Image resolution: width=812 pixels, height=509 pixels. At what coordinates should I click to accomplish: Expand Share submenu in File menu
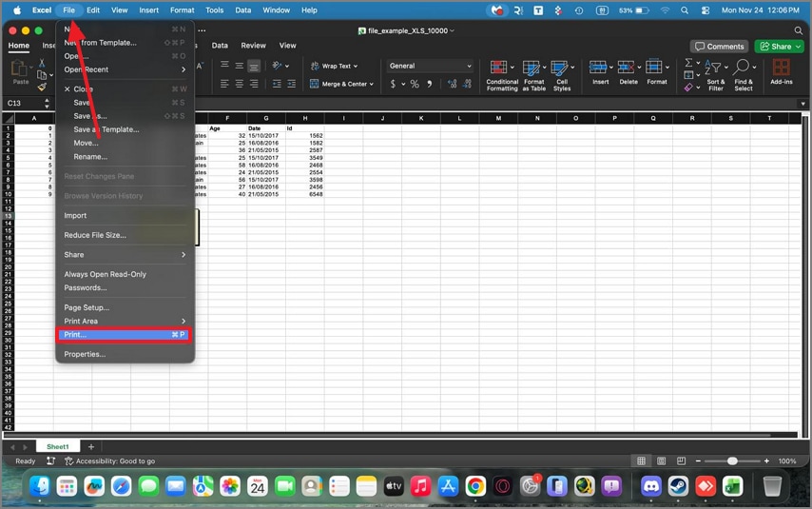(x=184, y=255)
